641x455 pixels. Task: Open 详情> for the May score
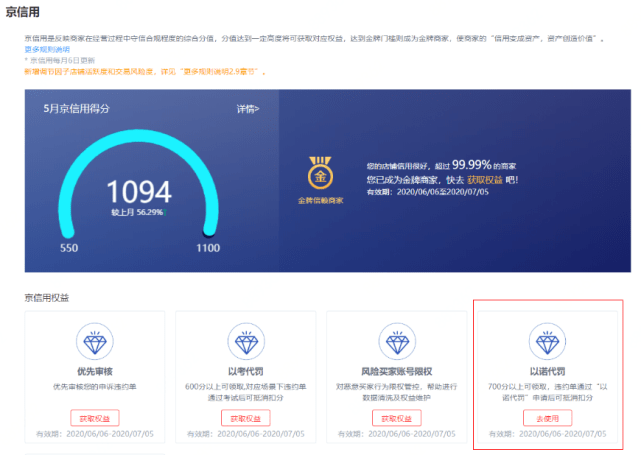point(248,109)
